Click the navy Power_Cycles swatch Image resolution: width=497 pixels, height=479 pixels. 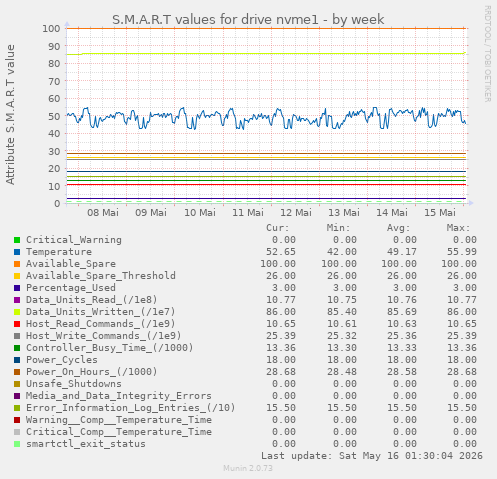click(x=17, y=360)
